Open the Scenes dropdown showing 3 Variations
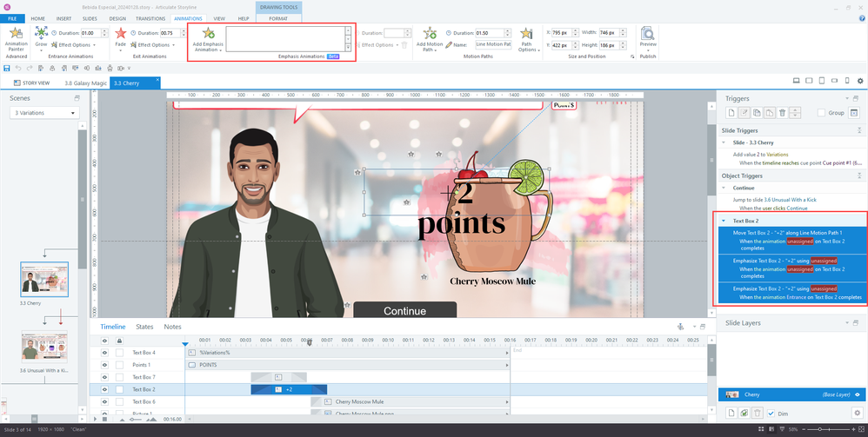 [x=47, y=113]
